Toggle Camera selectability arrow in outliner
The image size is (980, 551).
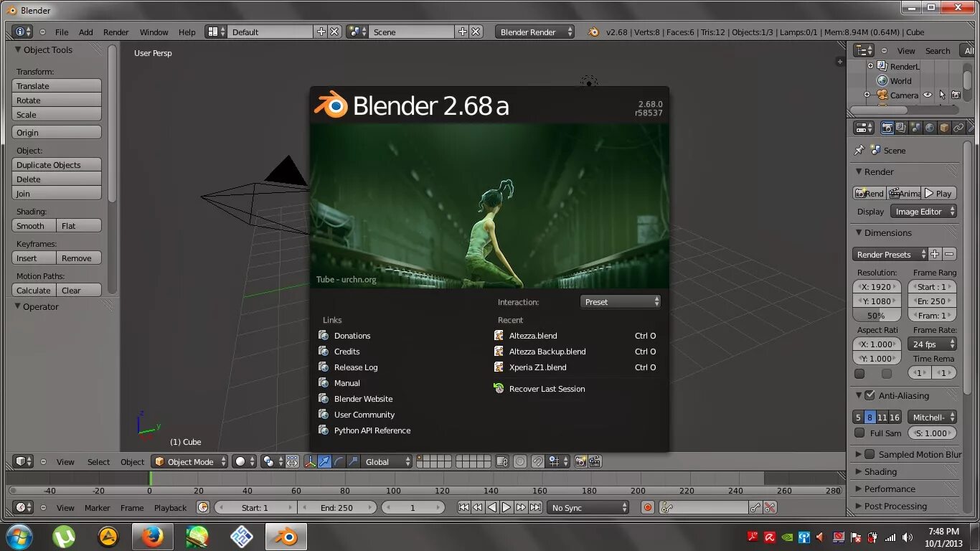point(942,95)
